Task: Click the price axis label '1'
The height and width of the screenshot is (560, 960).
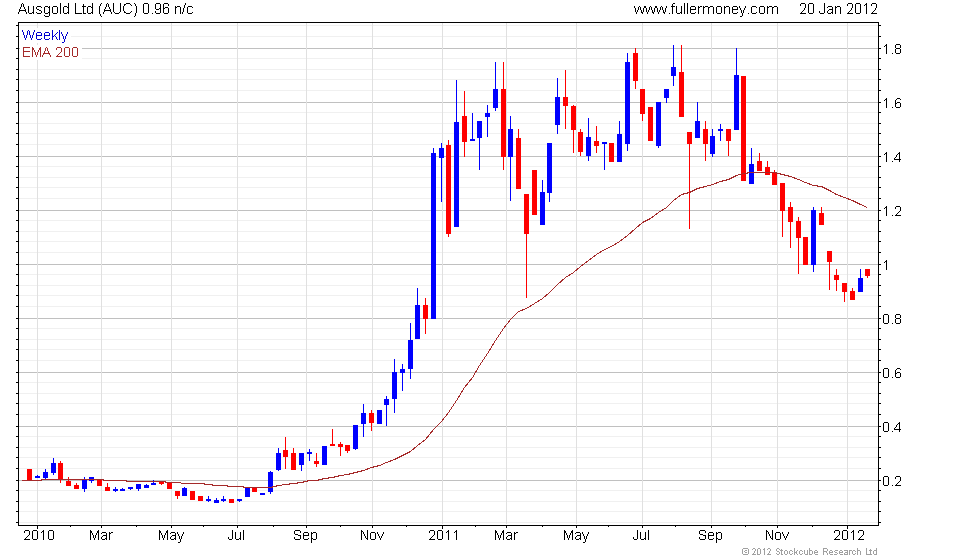Action: 886,265
